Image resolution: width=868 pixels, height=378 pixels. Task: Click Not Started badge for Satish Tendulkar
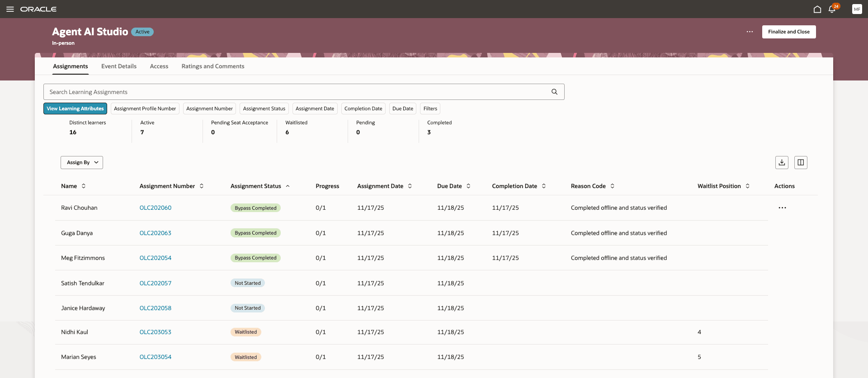pyautogui.click(x=248, y=283)
